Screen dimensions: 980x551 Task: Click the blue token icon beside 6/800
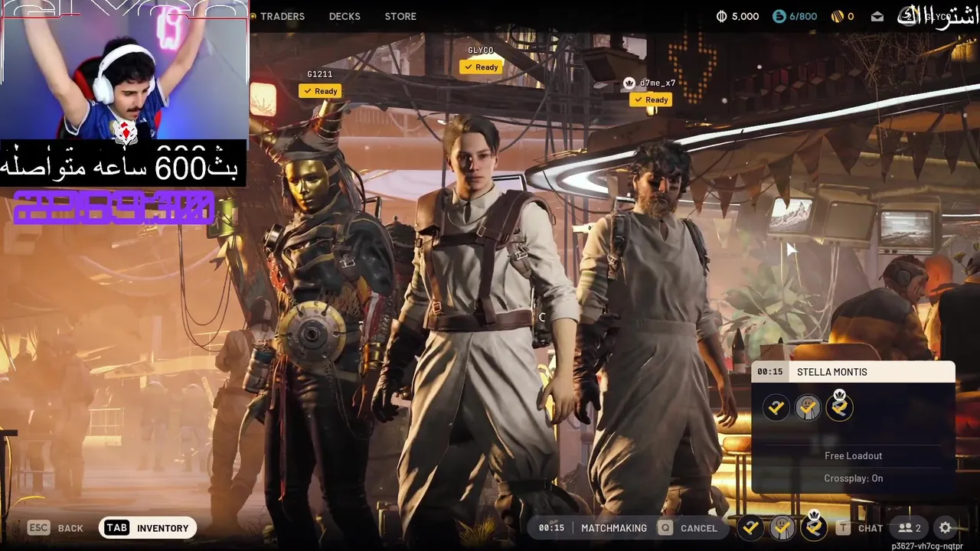pyautogui.click(x=779, y=16)
